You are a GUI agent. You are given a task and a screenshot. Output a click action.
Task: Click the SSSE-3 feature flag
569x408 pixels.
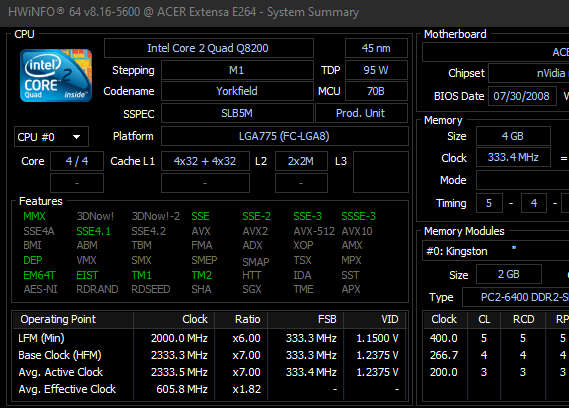(358, 216)
